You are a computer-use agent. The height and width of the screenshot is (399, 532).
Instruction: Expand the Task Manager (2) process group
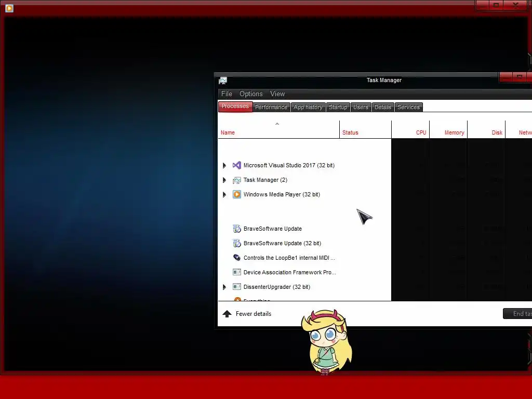(x=224, y=180)
